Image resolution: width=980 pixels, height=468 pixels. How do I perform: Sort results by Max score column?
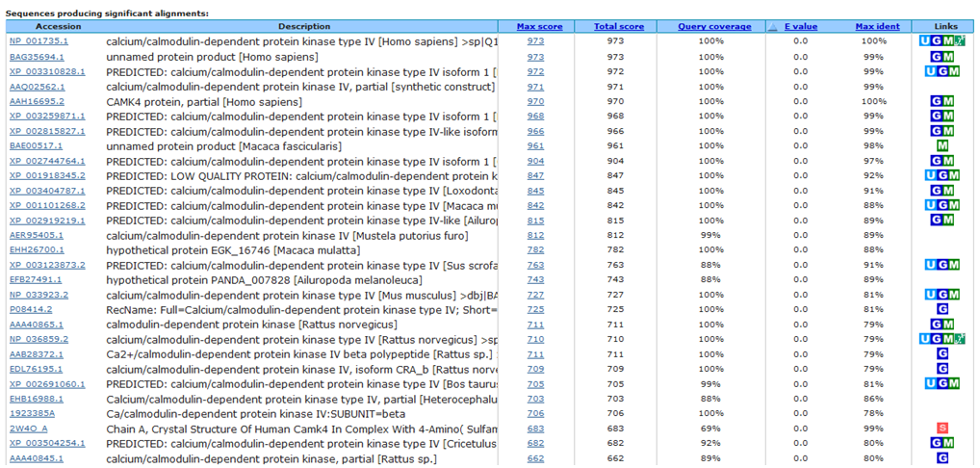tap(539, 26)
